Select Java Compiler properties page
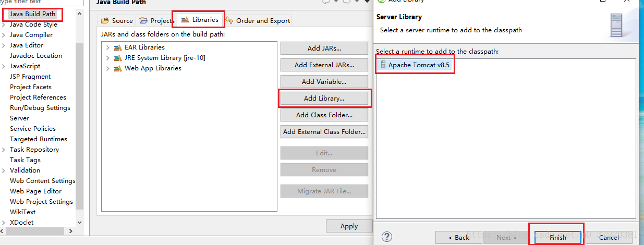The height and width of the screenshot is (245, 644). coord(31,35)
